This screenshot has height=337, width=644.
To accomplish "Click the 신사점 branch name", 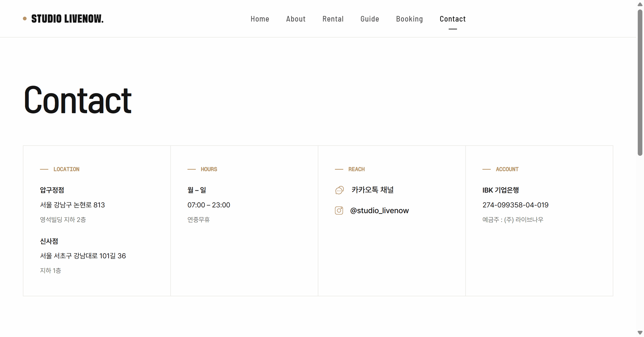I will (x=49, y=241).
